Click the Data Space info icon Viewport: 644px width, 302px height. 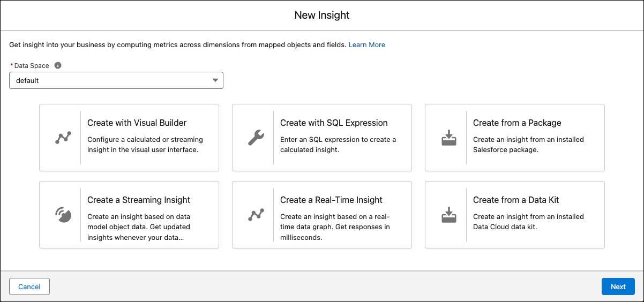(x=58, y=65)
